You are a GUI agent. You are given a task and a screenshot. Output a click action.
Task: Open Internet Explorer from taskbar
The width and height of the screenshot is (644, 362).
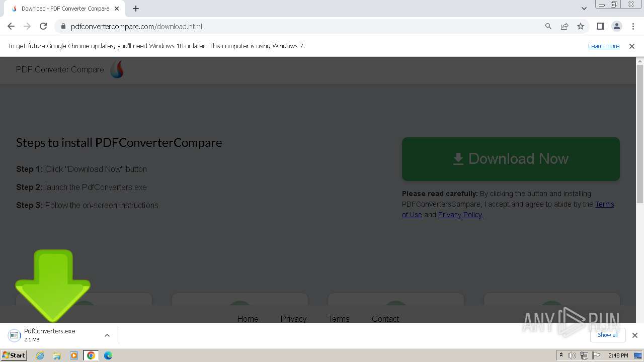(x=40, y=355)
